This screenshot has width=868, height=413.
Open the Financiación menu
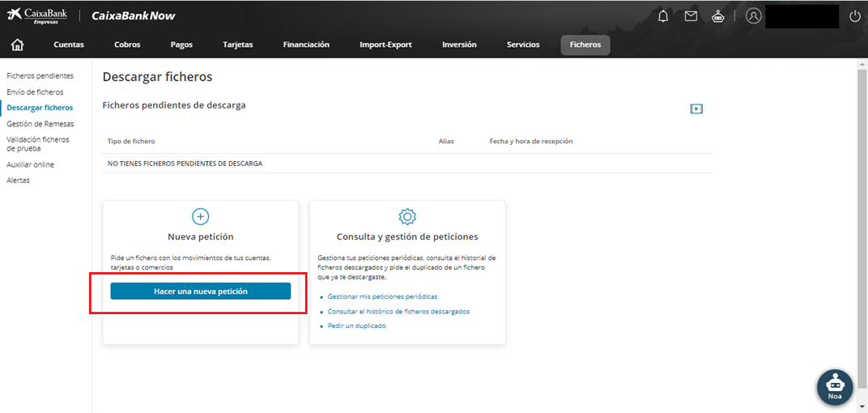click(x=306, y=45)
